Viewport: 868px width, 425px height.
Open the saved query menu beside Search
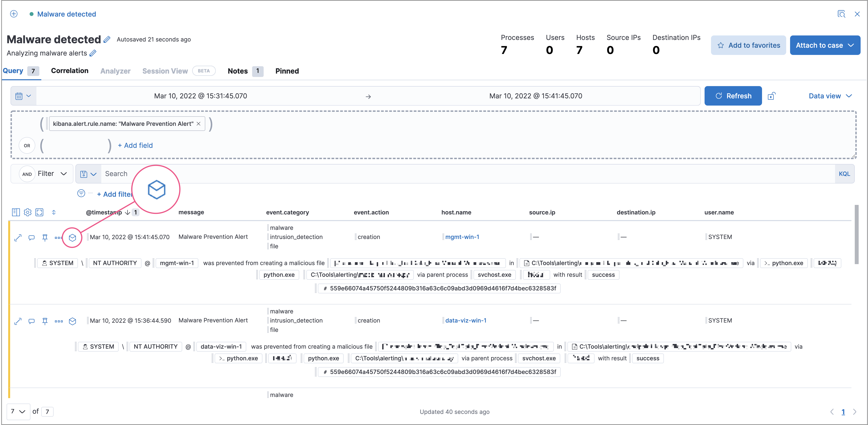pos(88,174)
